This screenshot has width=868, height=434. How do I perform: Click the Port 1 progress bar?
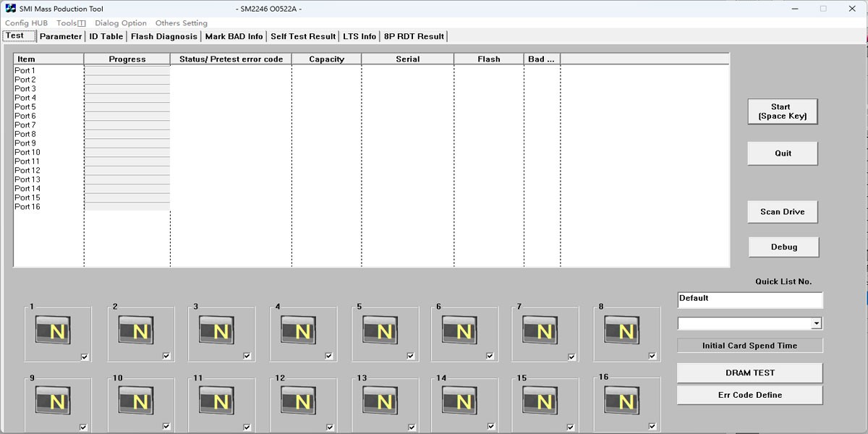[127, 70]
